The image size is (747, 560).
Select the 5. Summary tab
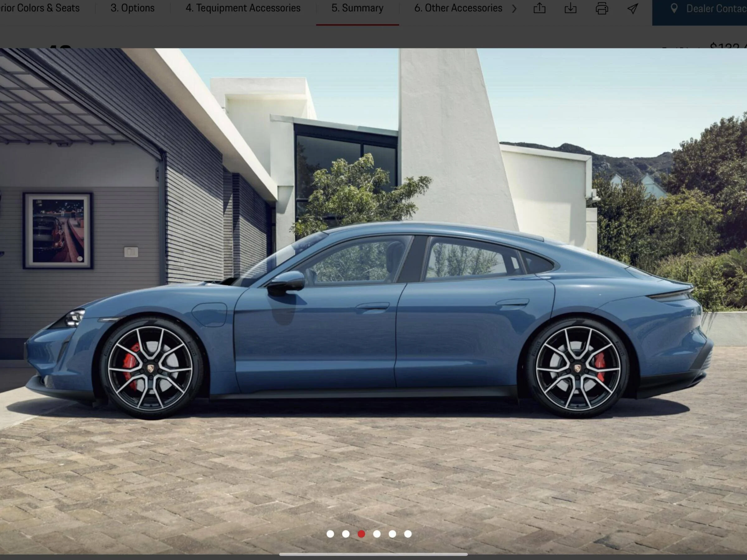[x=357, y=8]
